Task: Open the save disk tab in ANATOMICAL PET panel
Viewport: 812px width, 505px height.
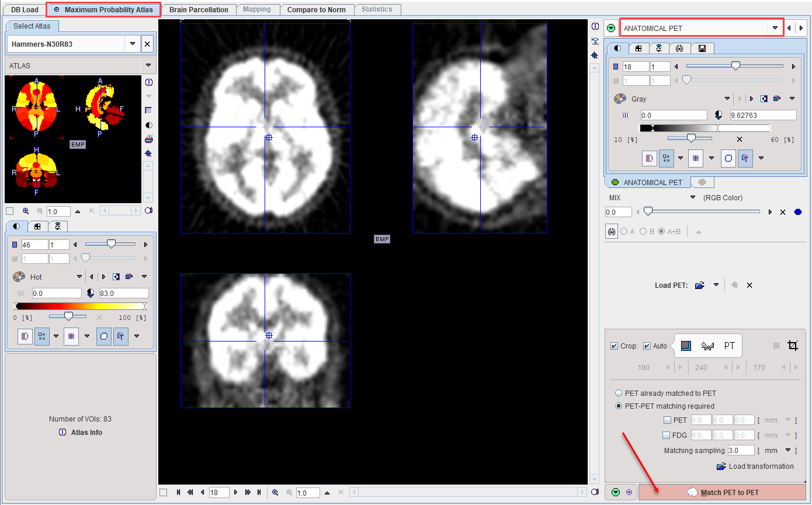Action: 702,48
